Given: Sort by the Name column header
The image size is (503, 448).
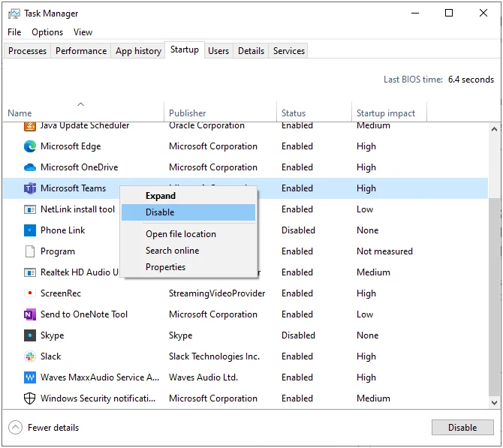Looking at the screenshot, I should click(83, 112).
